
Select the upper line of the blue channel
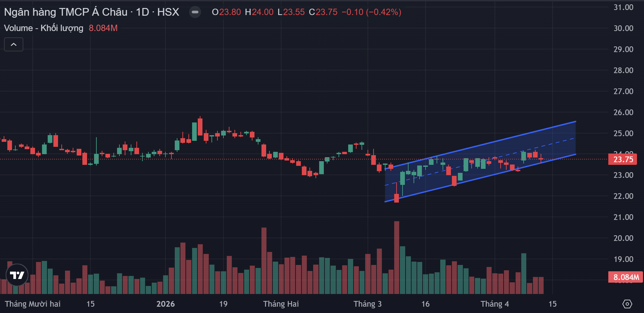(500, 140)
